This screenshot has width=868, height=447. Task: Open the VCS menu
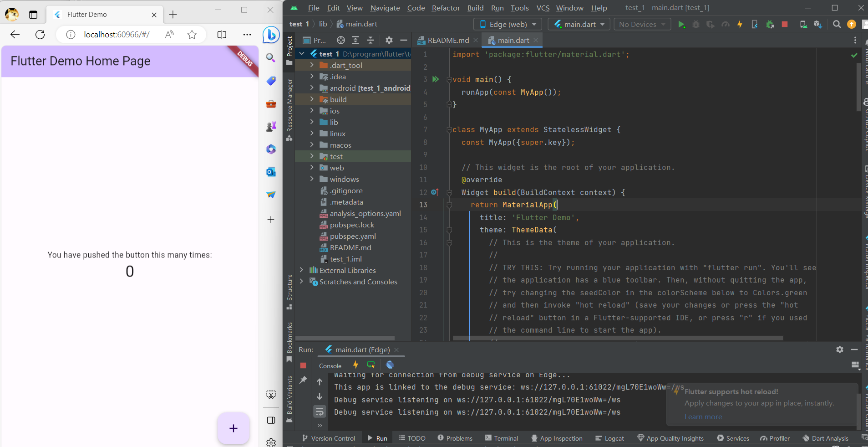click(543, 8)
